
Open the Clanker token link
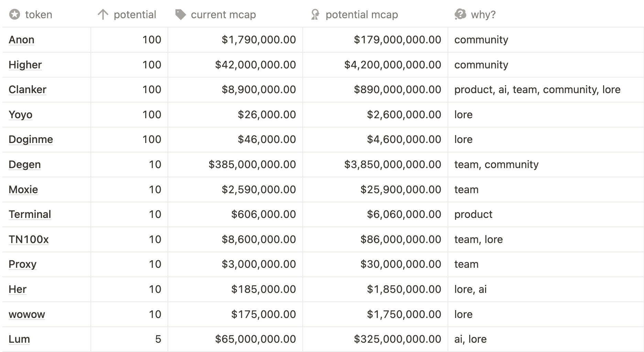[x=28, y=90]
